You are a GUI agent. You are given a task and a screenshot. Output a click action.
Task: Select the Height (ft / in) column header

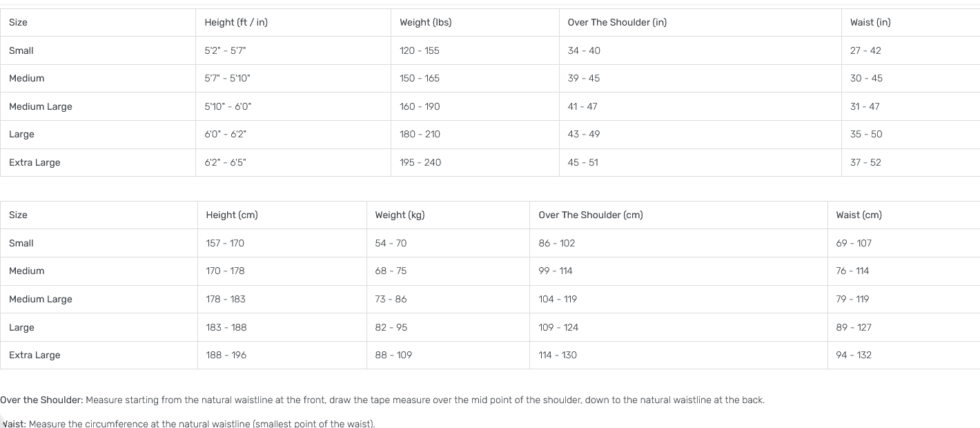[293, 22]
